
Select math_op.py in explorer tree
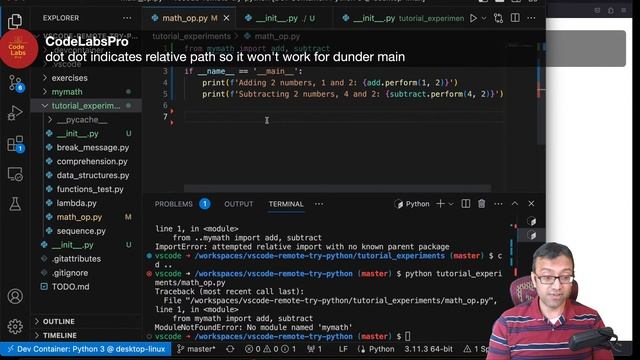click(x=79, y=217)
